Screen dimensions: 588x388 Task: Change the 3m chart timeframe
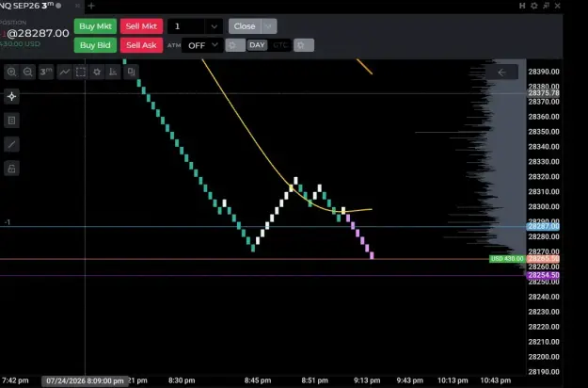(x=46, y=72)
